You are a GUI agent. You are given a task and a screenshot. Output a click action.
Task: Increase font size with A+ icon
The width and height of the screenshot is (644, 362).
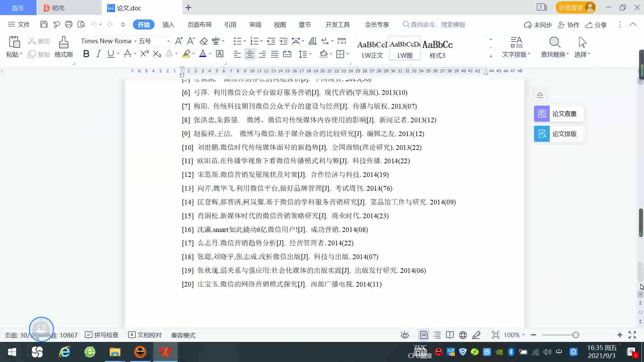[x=178, y=41]
